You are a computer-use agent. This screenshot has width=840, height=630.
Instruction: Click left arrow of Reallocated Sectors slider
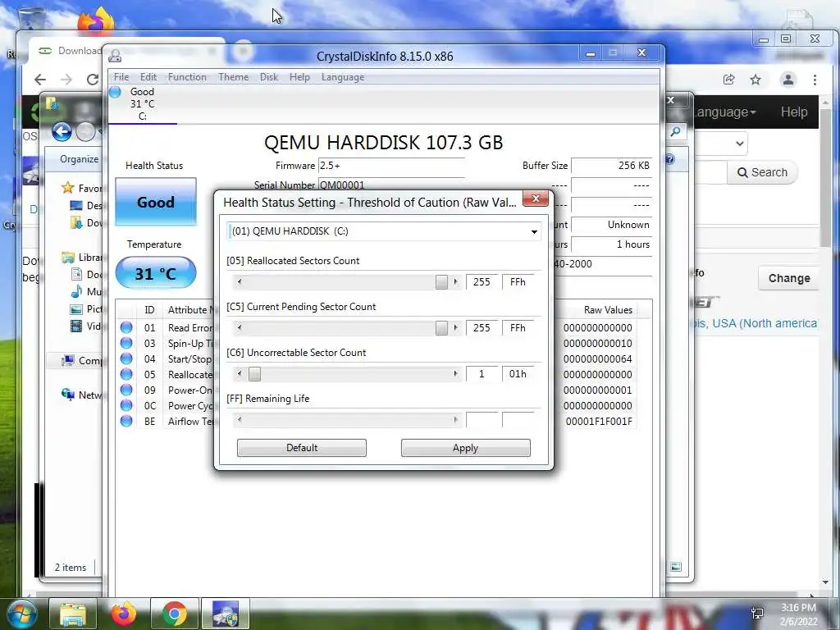coord(240,282)
